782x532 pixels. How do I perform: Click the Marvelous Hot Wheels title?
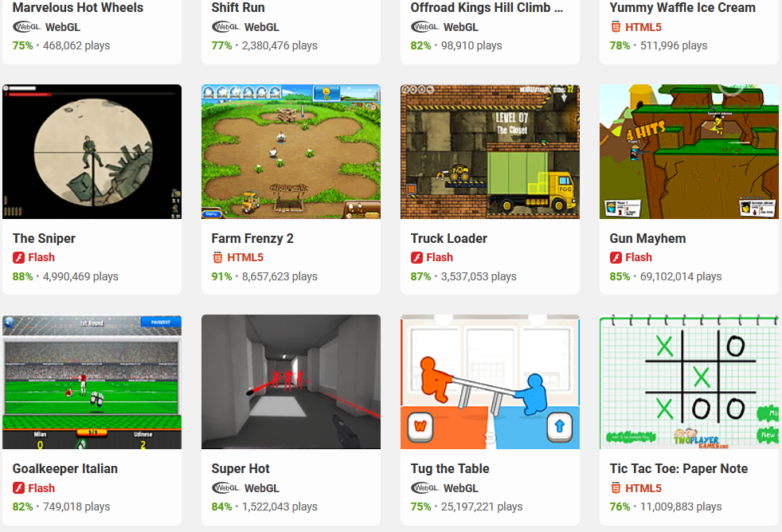click(78, 7)
